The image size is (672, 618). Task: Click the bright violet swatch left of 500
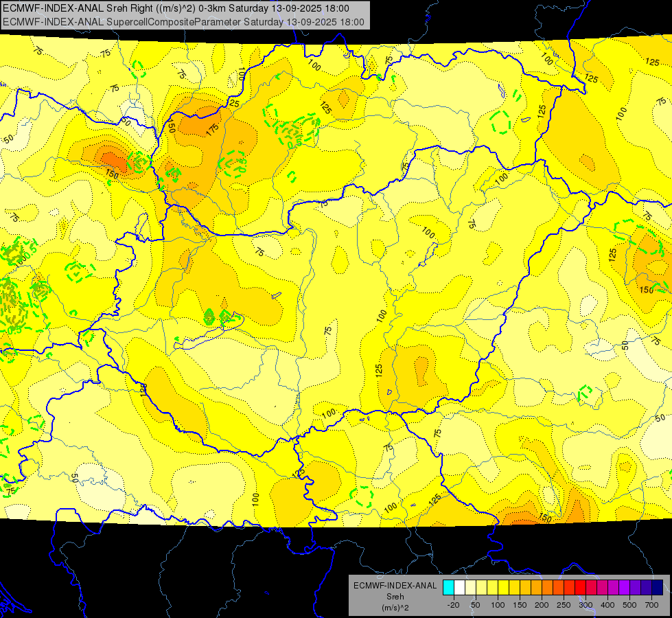point(625,587)
